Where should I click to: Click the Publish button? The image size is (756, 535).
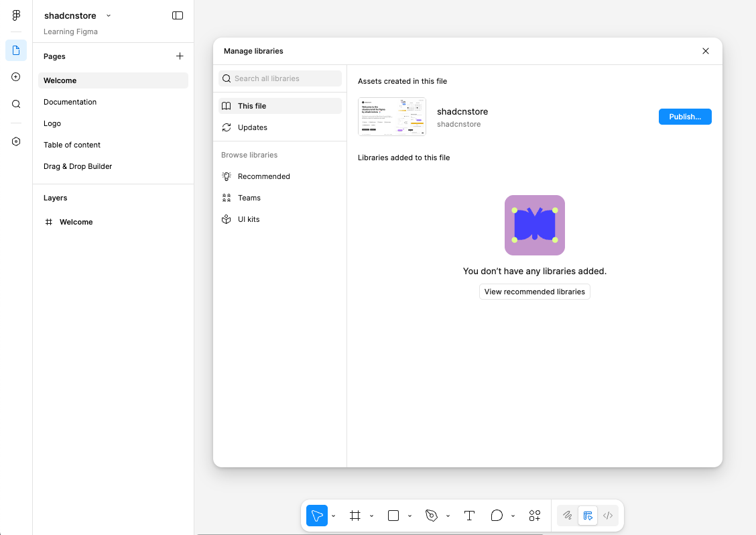point(685,117)
